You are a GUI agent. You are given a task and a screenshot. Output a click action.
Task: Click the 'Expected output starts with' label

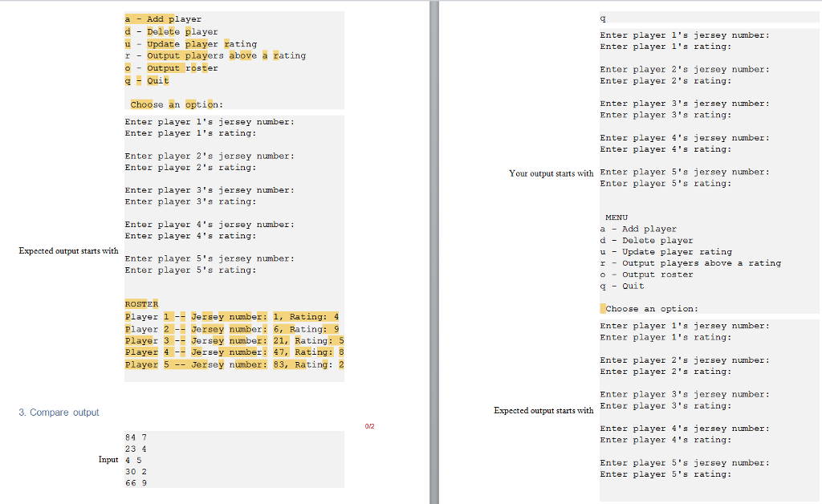coord(68,250)
